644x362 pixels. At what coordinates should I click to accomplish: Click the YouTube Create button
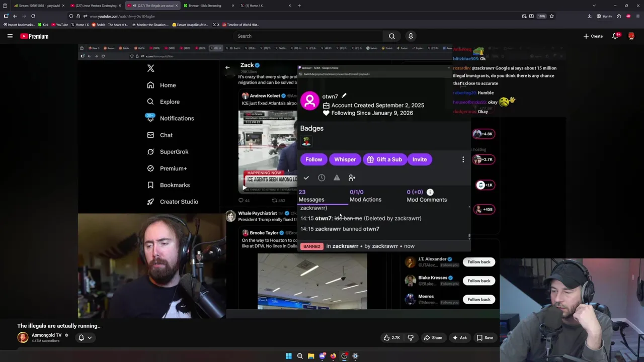point(593,36)
